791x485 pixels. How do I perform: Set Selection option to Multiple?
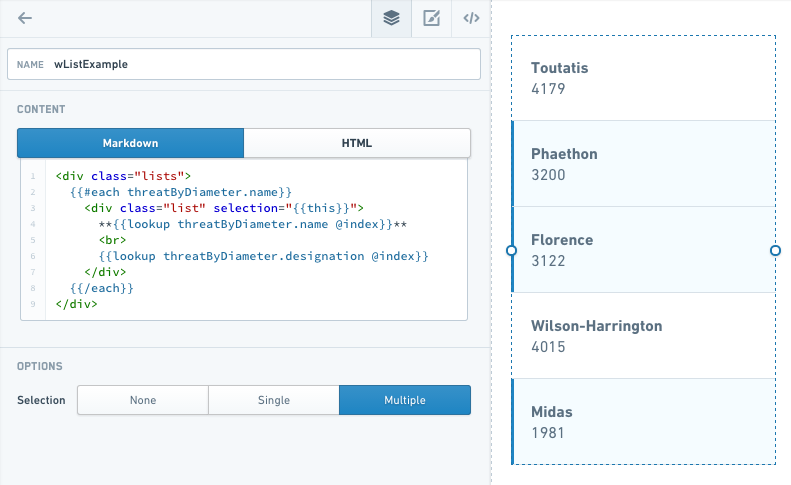[x=405, y=400]
